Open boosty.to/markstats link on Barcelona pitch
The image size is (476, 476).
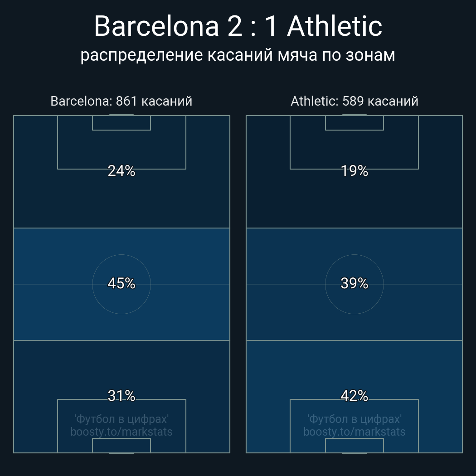(x=121, y=432)
